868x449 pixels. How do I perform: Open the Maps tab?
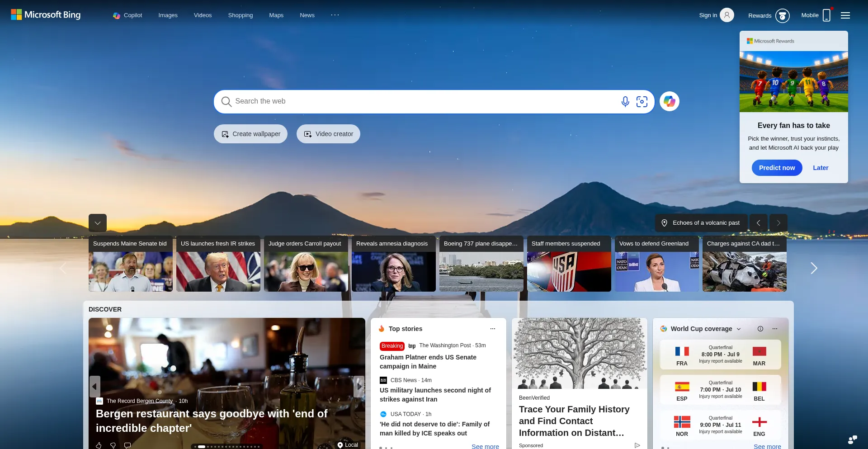276,15
